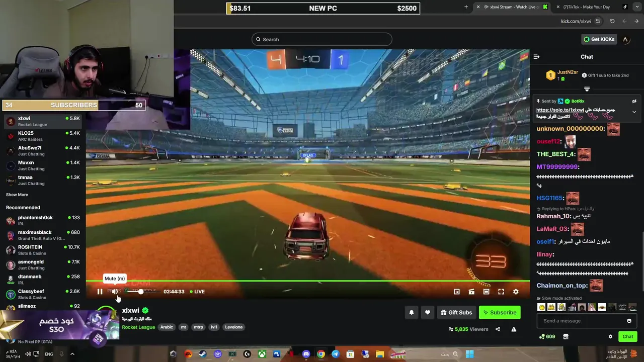Open Telegram from the taskbar

[336, 354]
